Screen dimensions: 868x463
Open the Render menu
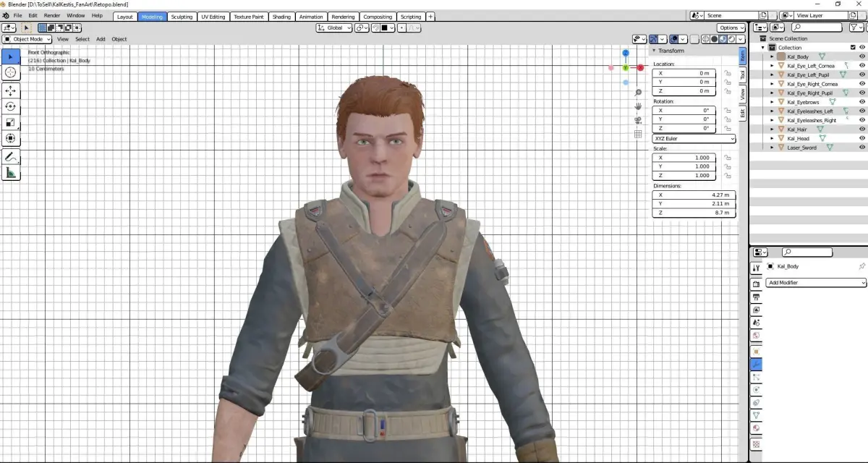(x=52, y=15)
